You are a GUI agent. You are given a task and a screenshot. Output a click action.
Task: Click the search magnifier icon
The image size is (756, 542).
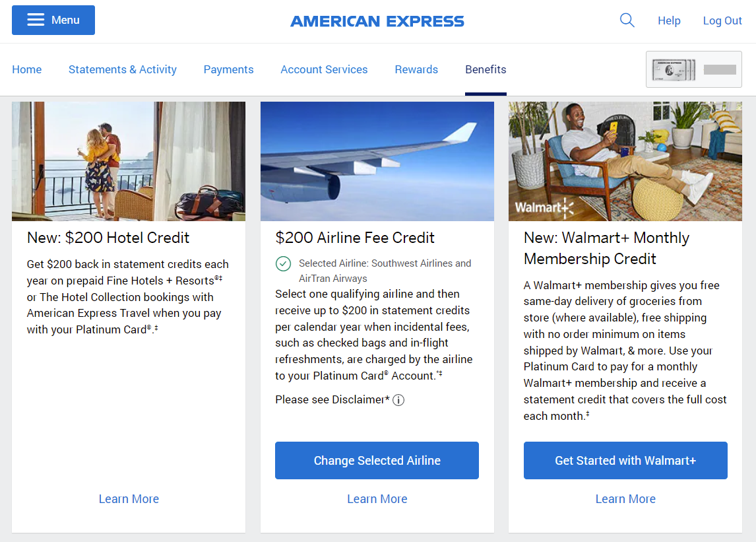click(x=627, y=20)
